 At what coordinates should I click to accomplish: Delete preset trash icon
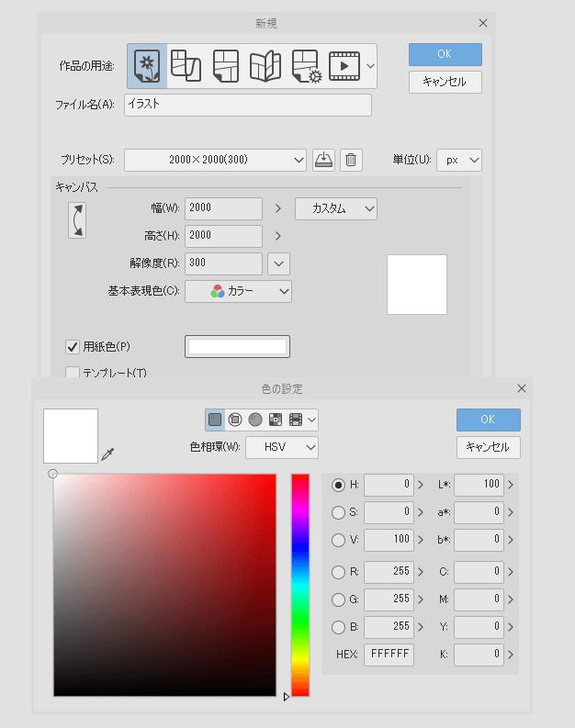351,160
